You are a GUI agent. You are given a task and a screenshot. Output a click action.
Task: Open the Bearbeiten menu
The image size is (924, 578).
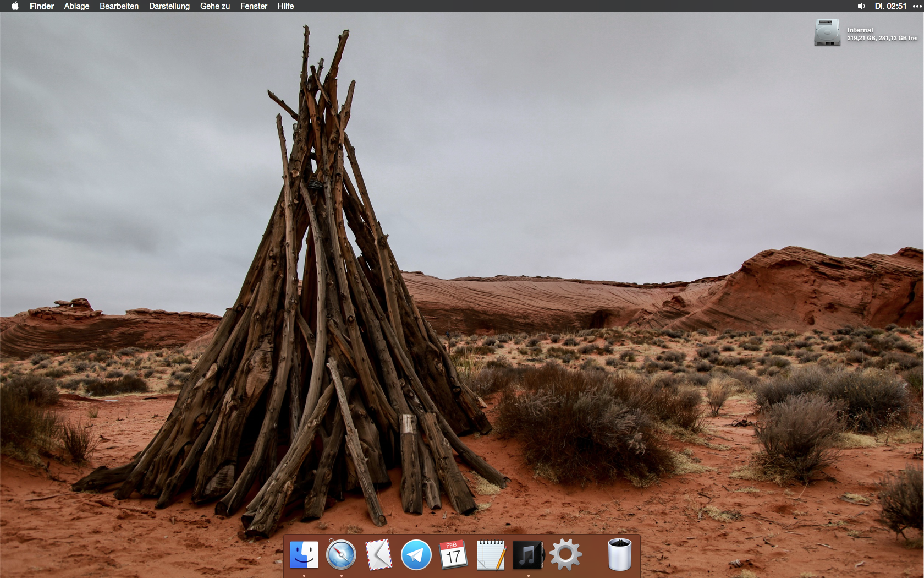119,6
